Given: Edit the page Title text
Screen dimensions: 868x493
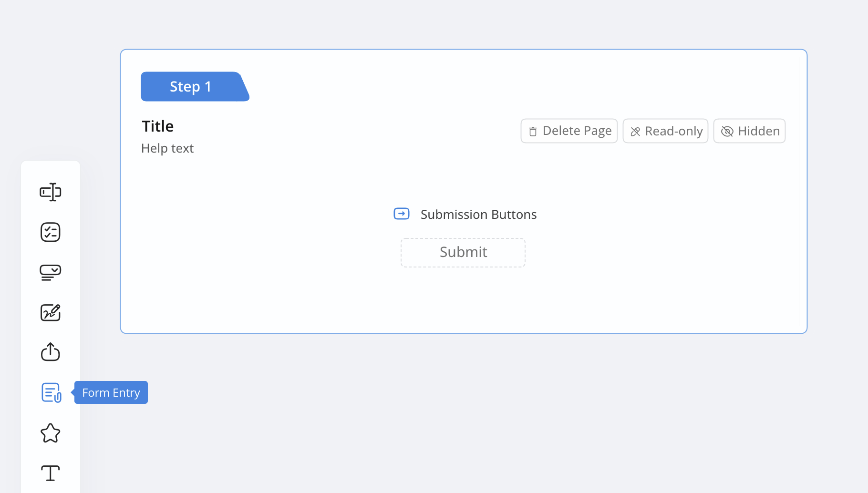Looking at the screenshot, I should coord(158,126).
